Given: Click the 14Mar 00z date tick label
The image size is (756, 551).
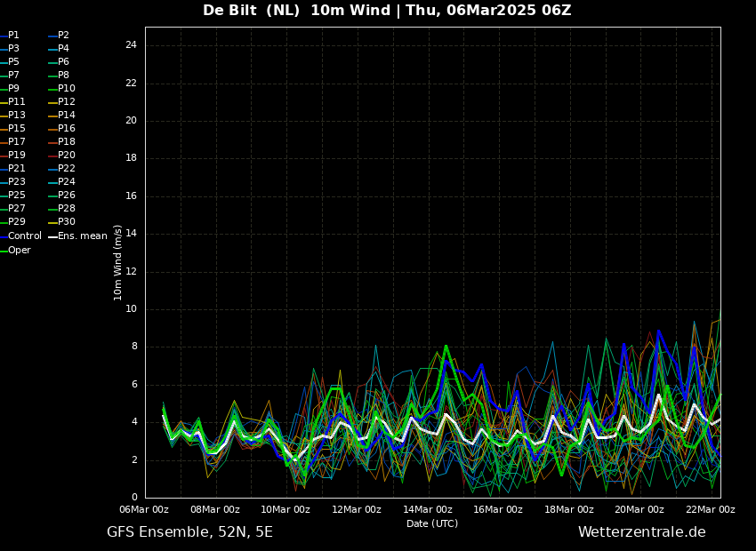Looking at the screenshot, I should point(428,509).
